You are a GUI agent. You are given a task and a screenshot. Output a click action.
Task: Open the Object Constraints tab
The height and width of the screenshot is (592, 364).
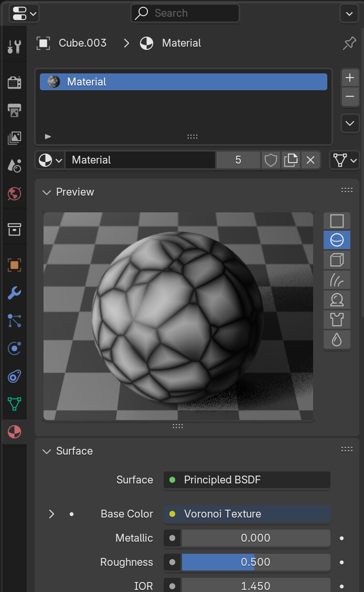coord(14,376)
